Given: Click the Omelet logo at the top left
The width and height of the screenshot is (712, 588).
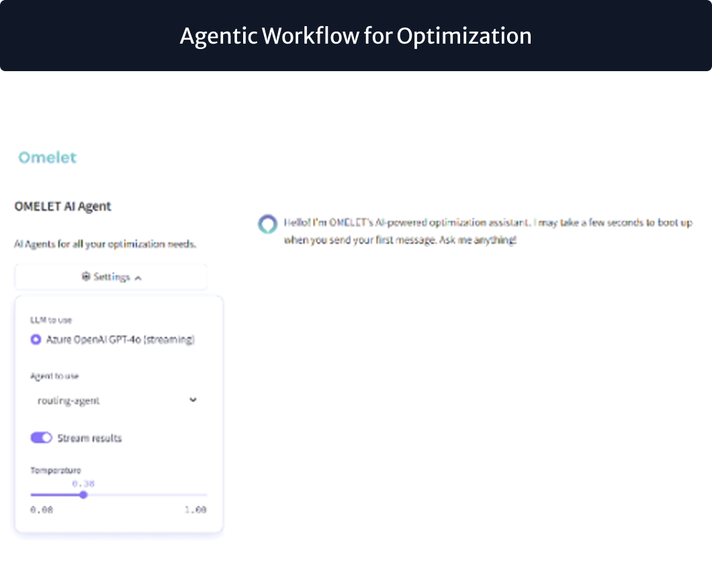Looking at the screenshot, I should 46,157.
